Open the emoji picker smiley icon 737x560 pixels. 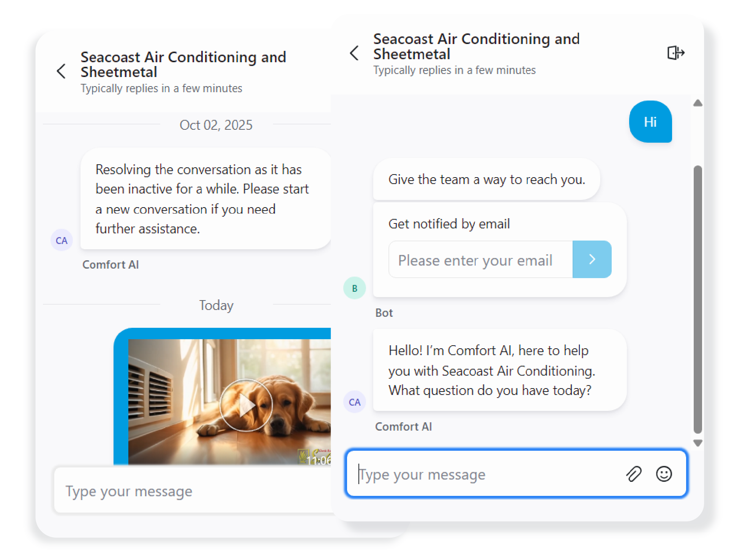point(664,474)
